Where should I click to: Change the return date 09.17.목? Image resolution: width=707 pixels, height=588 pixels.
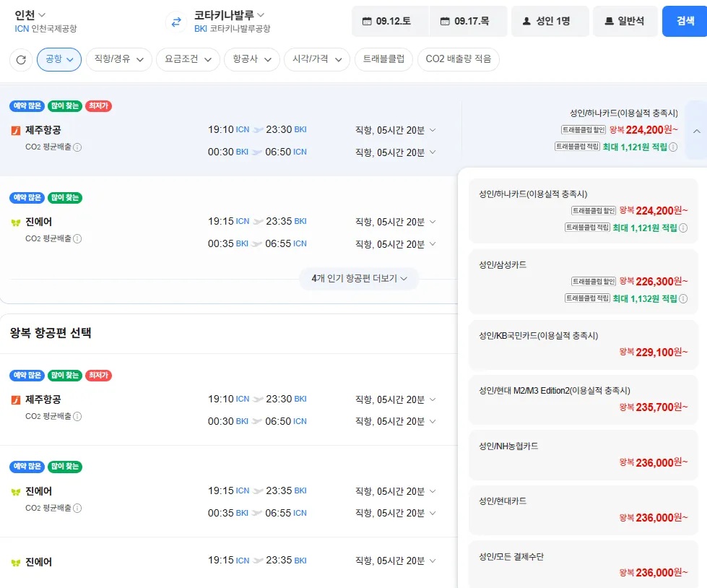point(469,21)
